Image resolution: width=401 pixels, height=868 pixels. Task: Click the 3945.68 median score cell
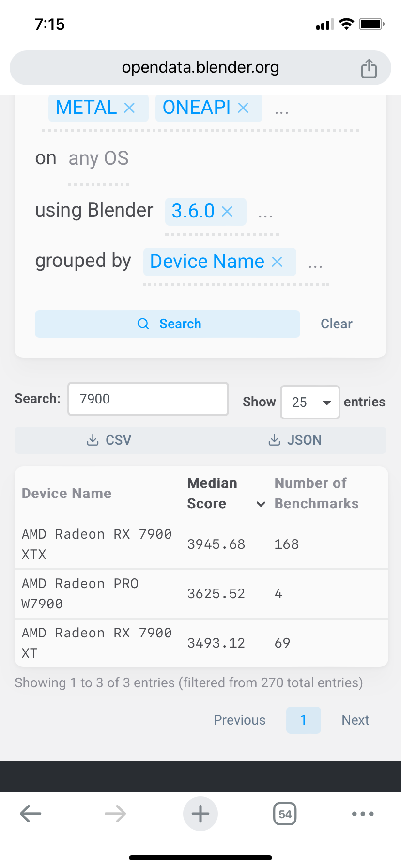(x=216, y=544)
